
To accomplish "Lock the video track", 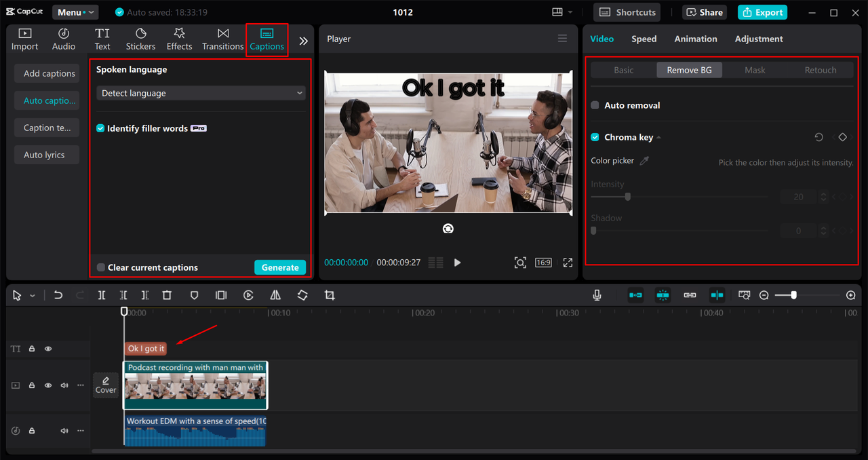I will (x=32, y=385).
